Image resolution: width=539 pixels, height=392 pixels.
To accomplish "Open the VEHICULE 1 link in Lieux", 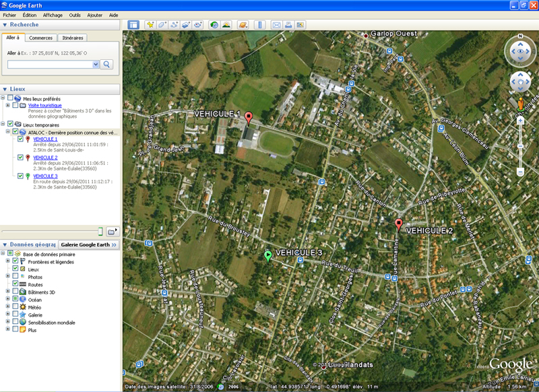I will [45, 139].
